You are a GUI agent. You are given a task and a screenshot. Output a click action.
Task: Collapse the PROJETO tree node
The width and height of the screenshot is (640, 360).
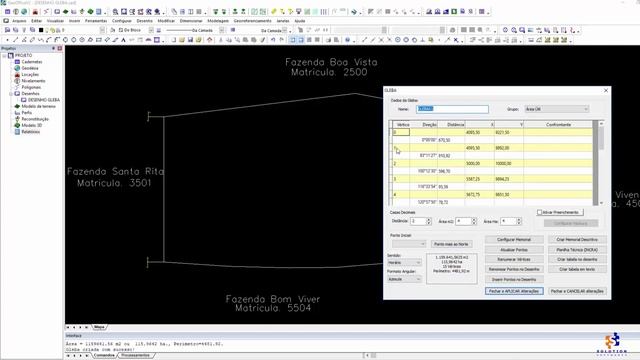point(4,56)
